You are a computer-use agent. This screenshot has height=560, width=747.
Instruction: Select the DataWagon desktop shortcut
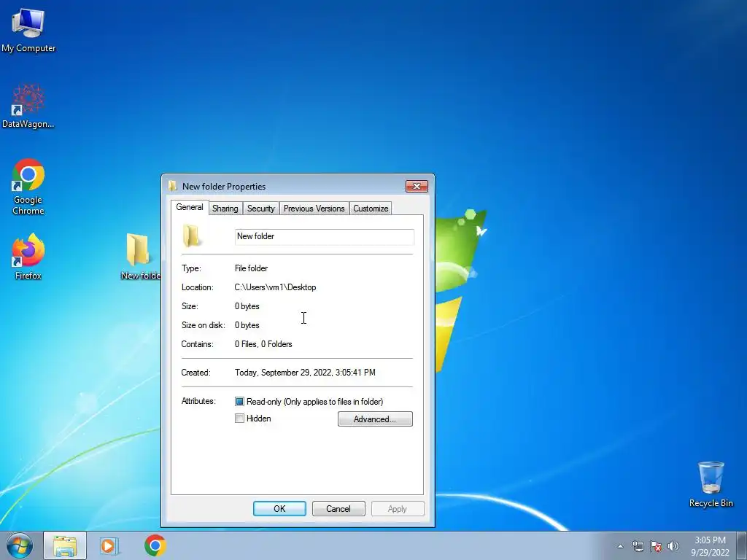coord(28,106)
